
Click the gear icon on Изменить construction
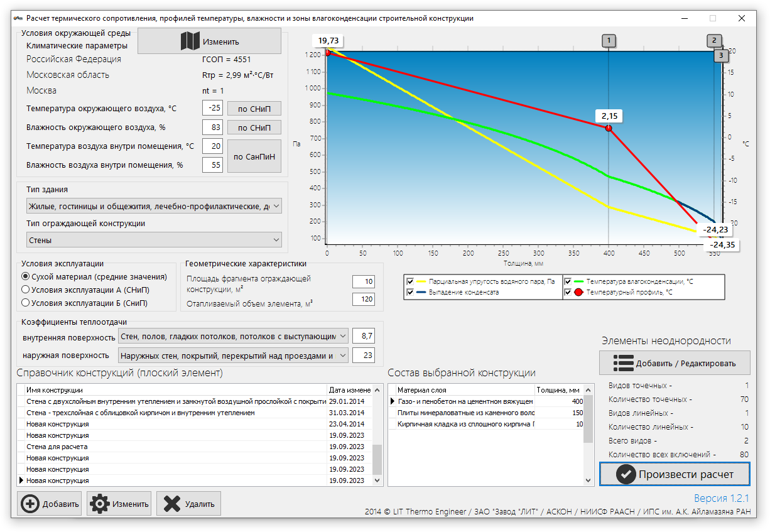100,504
